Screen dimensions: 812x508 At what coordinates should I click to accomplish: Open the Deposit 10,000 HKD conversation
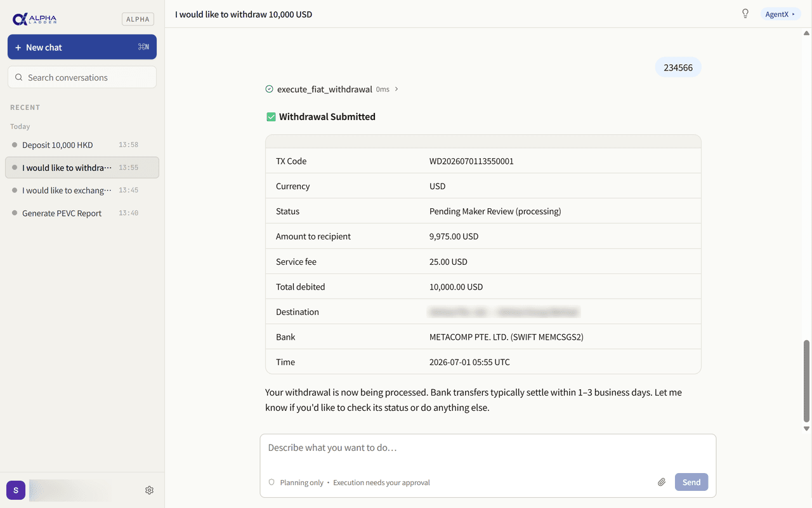tap(82, 145)
